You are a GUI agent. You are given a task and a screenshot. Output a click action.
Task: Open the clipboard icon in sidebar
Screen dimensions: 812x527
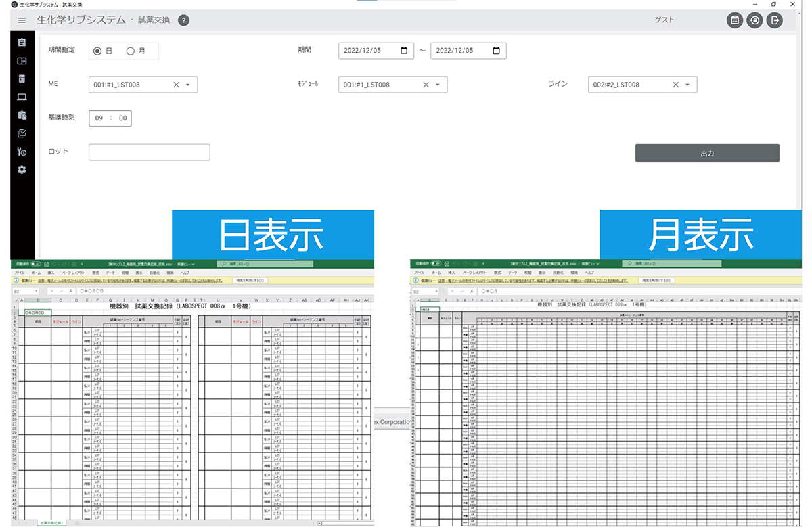point(22,43)
